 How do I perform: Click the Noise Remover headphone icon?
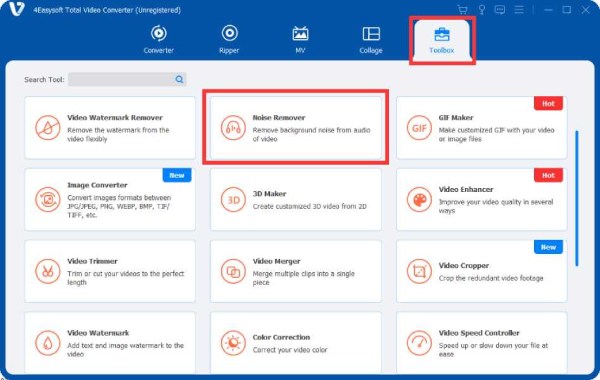click(233, 128)
